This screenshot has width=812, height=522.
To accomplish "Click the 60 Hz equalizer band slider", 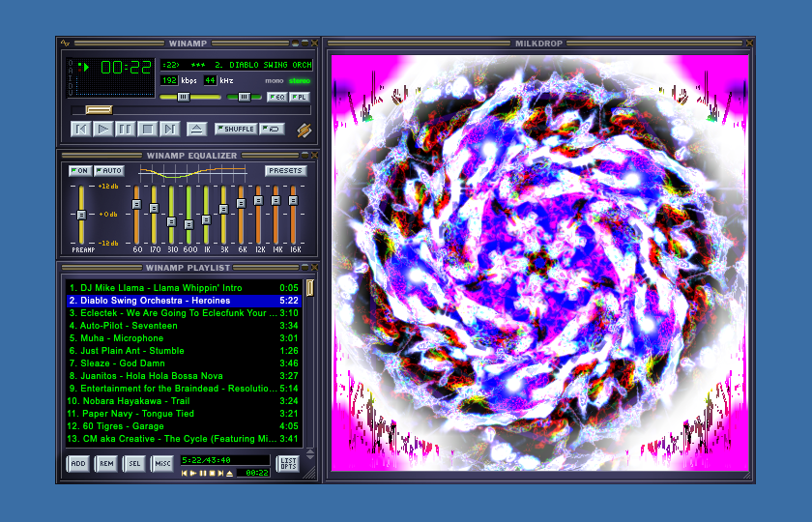I will 136,204.
